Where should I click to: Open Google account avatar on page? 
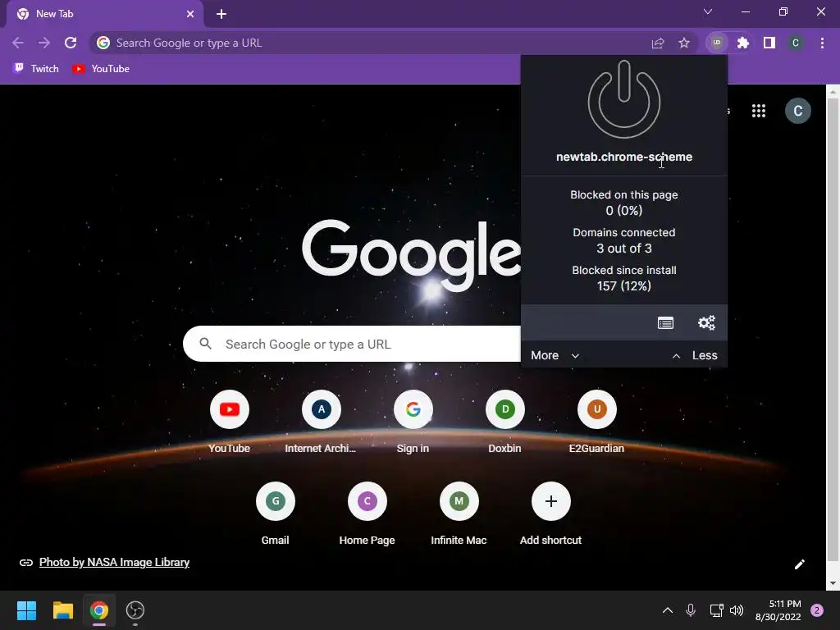tap(797, 111)
